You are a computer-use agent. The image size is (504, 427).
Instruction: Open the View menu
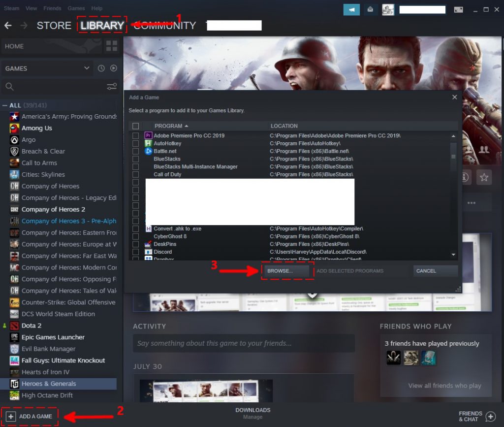click(x=31, y=8)
